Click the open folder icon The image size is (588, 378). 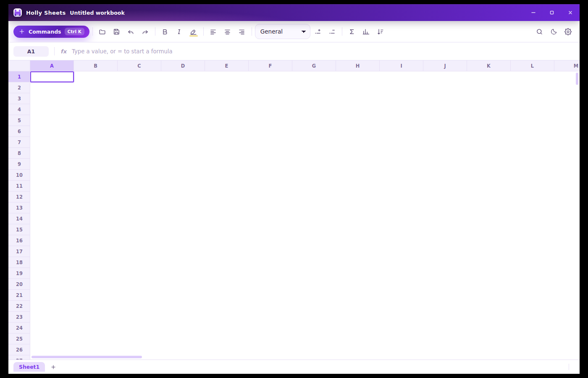point(102,32)
